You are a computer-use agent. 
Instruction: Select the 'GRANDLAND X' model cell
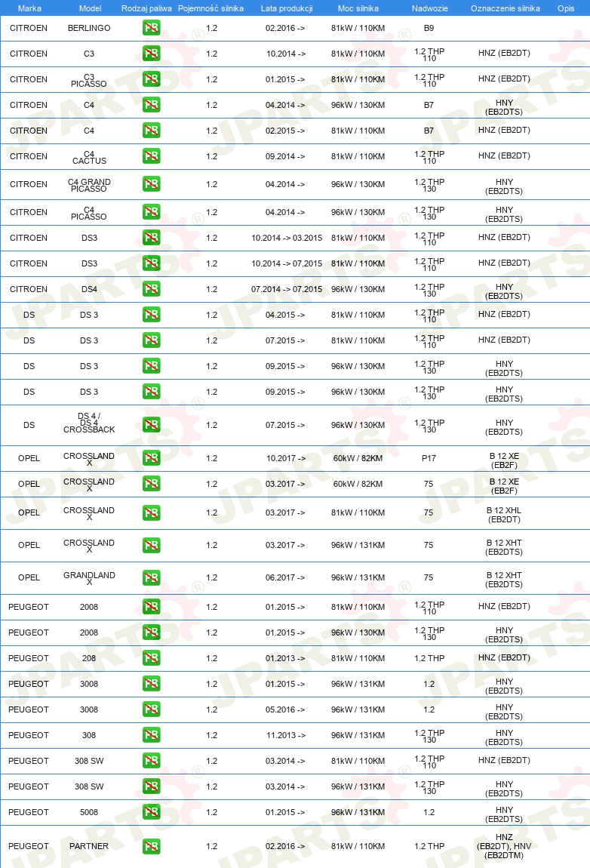[x=89, y=578]
